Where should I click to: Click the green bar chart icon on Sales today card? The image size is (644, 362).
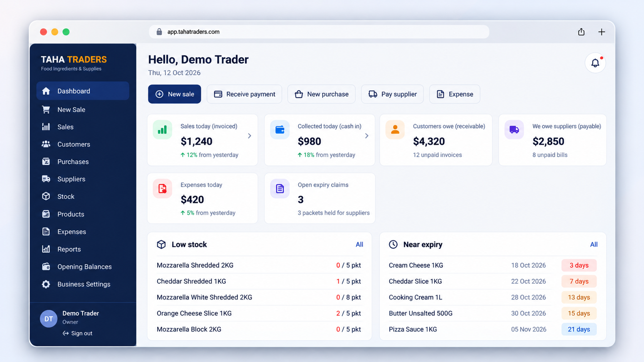pos(162,129)
